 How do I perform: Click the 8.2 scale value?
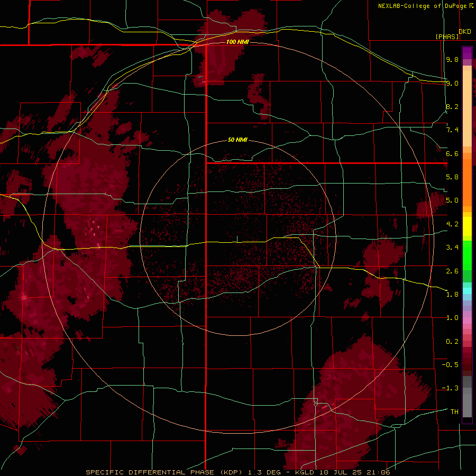pos(452,106)
